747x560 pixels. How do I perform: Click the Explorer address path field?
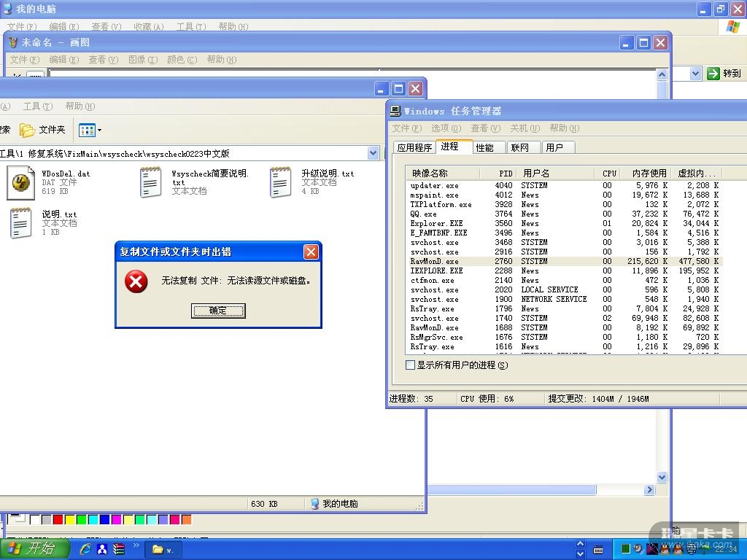point(183,153)
